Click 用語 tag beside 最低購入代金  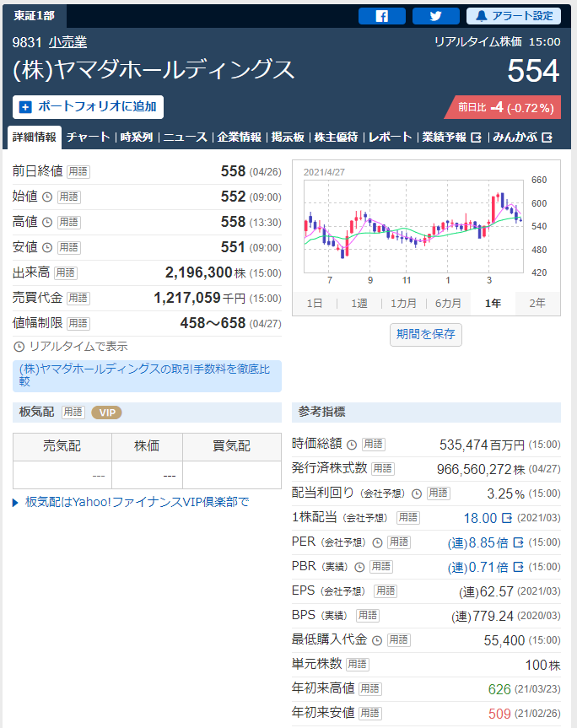[399, 639]
